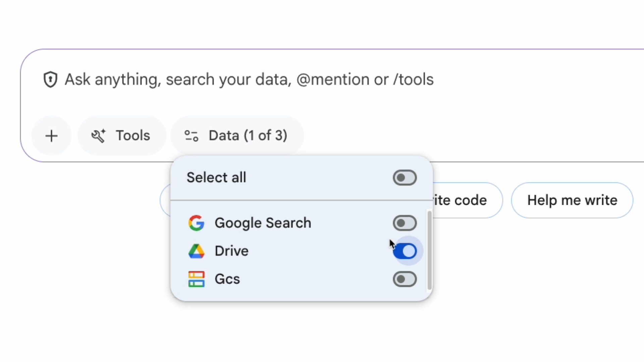Click the Data sources filter icon
Screen dimensions: 644x362
(x=191, y=136)
